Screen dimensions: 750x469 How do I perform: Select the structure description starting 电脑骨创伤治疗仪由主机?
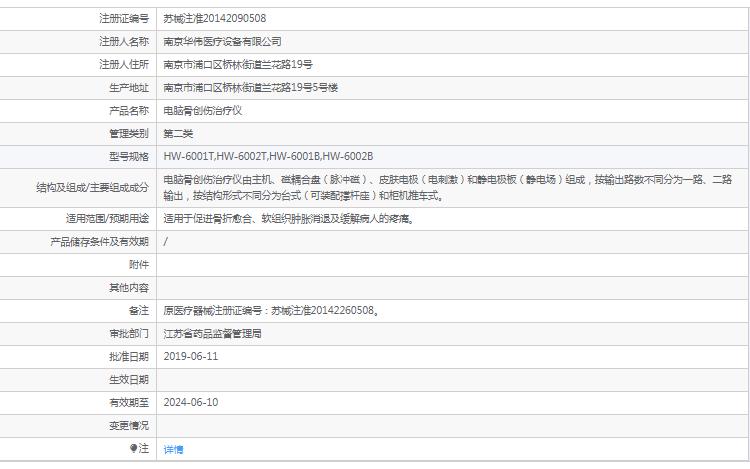(448, 187)
